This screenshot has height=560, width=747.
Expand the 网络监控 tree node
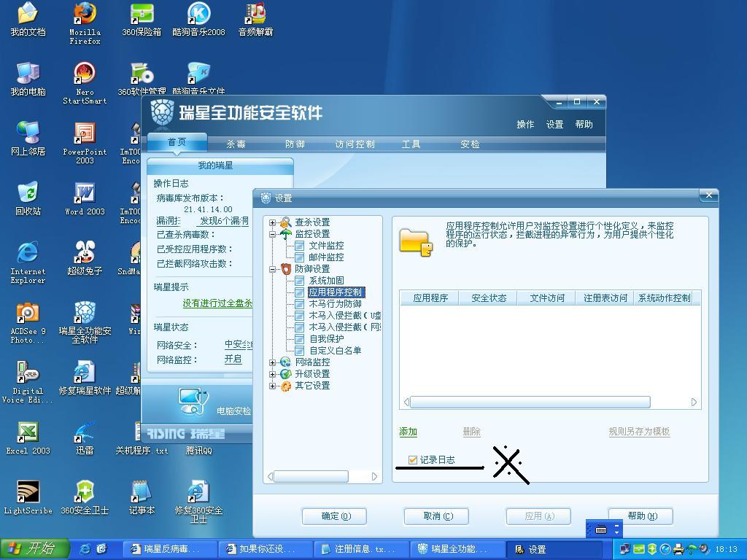(x=272, y=362)
